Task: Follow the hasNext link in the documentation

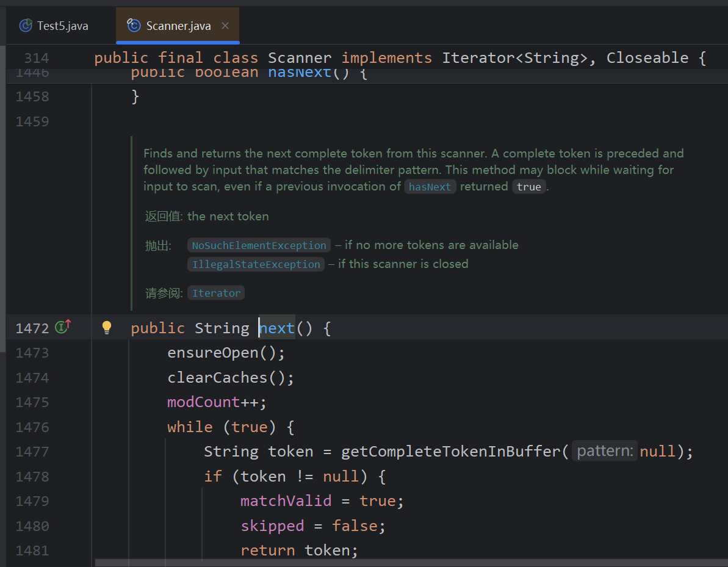Action: click(x=430, y=187)
